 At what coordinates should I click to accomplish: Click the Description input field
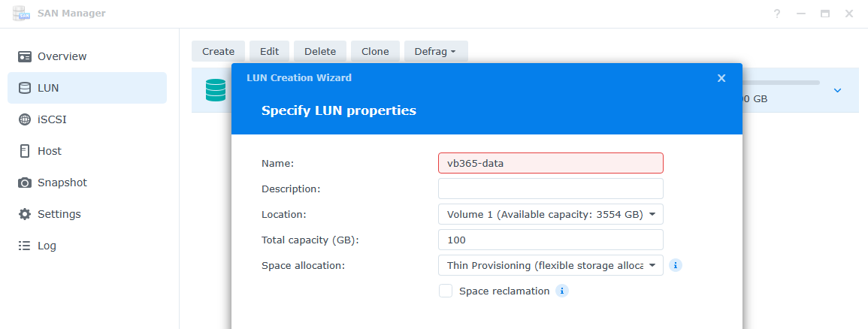click(550, 189)
